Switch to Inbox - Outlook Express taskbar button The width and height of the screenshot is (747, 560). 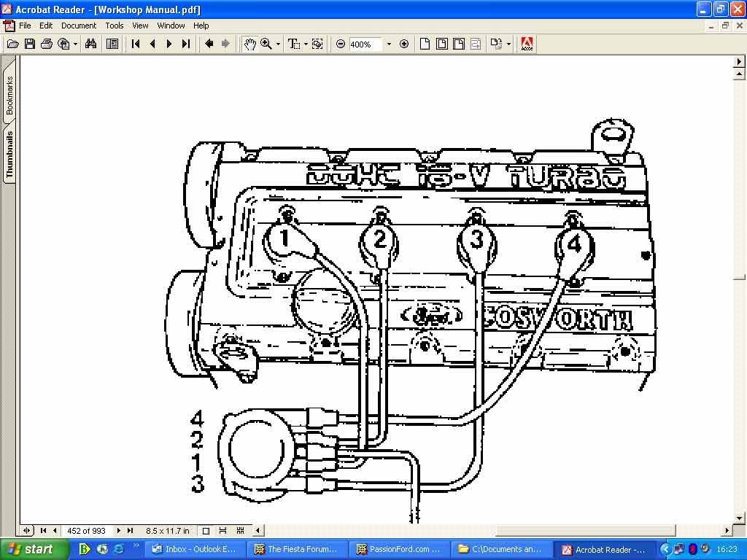pyautogui.click(x=195, y=549)
